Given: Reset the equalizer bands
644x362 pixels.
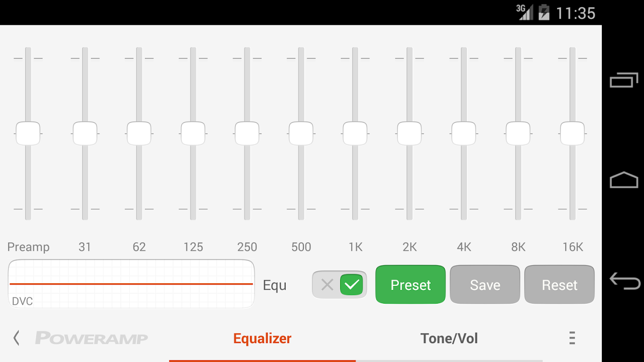Looking at the screenshot, I should 559,285.
